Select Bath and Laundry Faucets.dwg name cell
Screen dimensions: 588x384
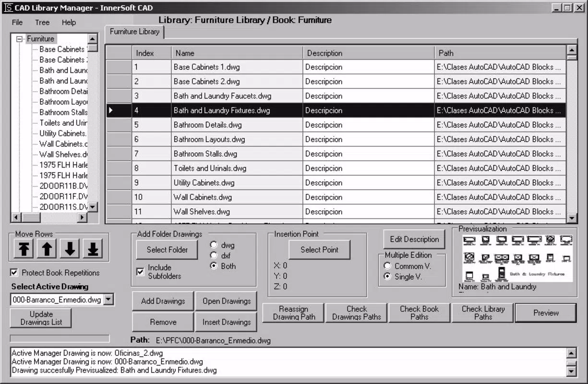(237, 96)
